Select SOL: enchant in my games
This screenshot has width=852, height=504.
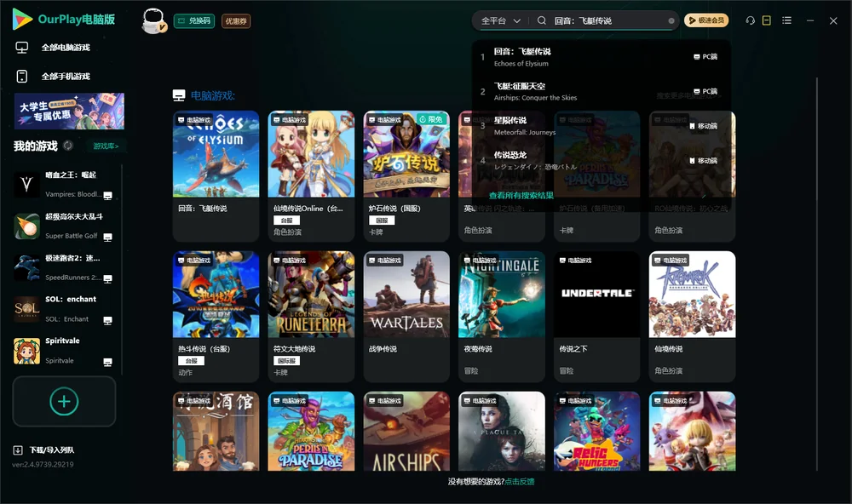pos(65,309)
